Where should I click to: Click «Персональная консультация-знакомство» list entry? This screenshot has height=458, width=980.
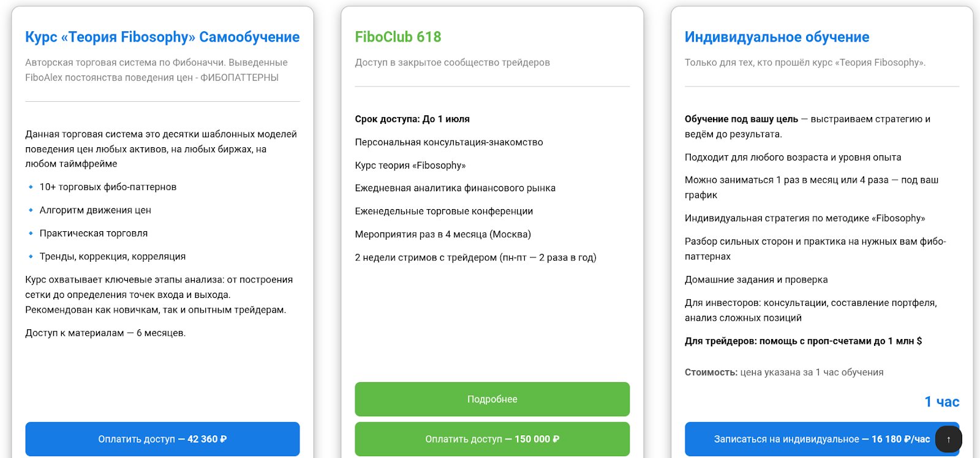(448, 142)
